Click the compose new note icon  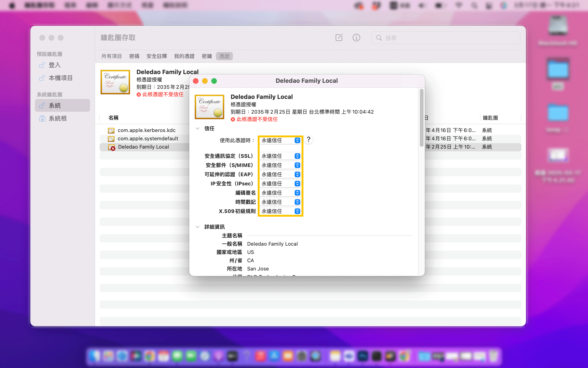point(339,37)
